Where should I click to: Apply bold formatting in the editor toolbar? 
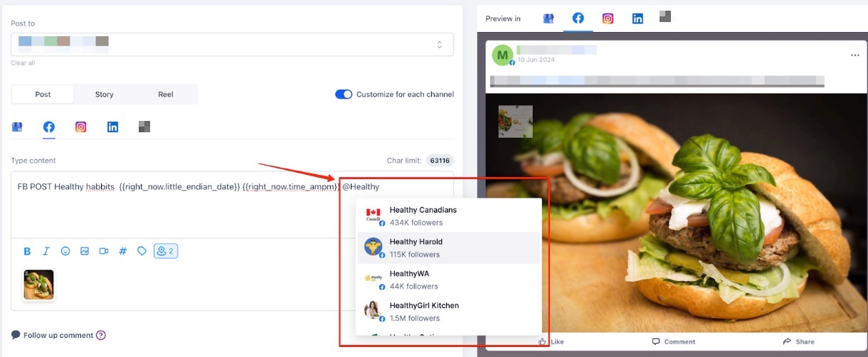coord(27,251)
